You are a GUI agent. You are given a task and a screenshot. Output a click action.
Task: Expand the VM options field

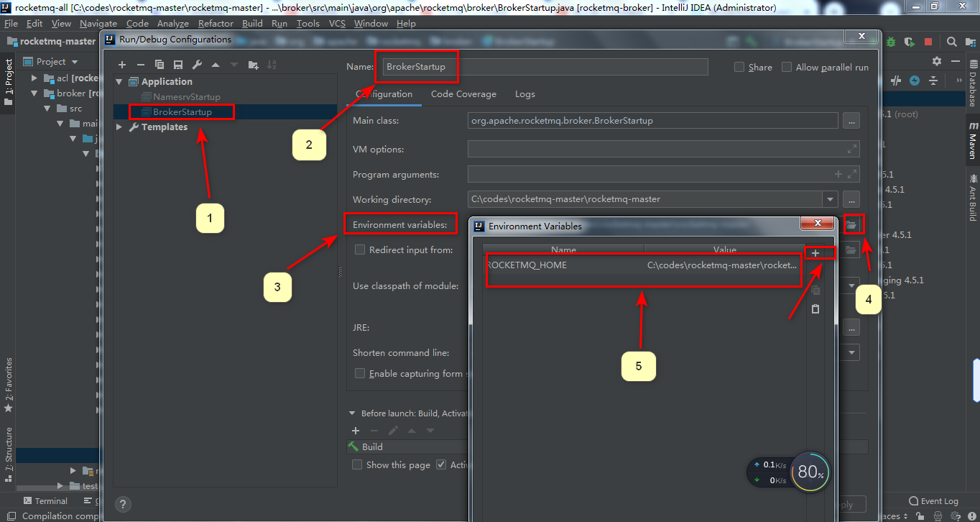coord(852,150)
